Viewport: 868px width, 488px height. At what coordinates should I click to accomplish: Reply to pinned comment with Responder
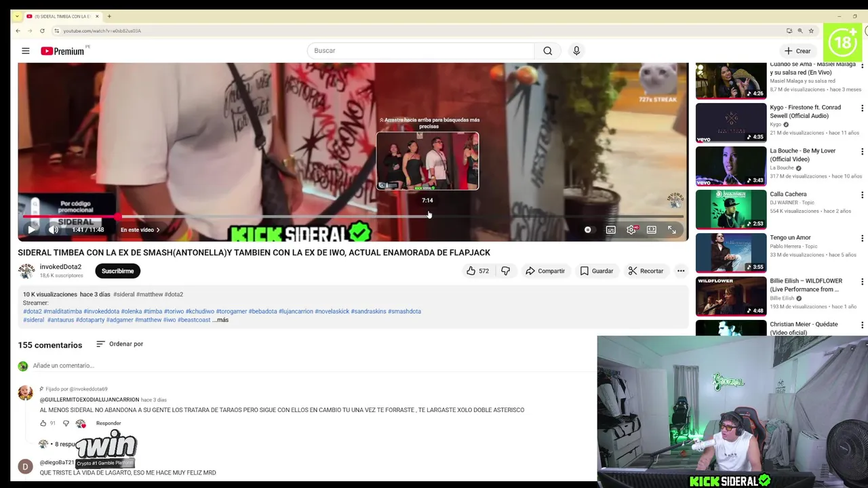click(108, 424)
